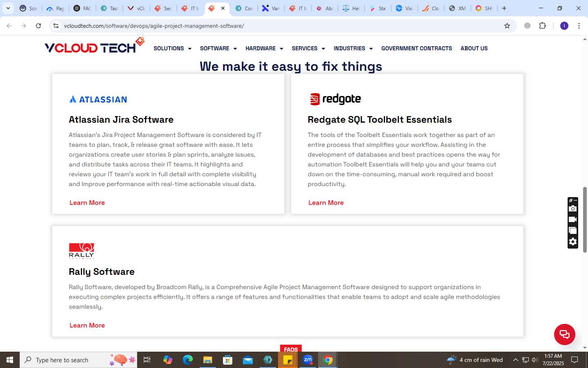Click the scrollbar down arrow
This screenshot has width=588, height=368.
[585, 348]
